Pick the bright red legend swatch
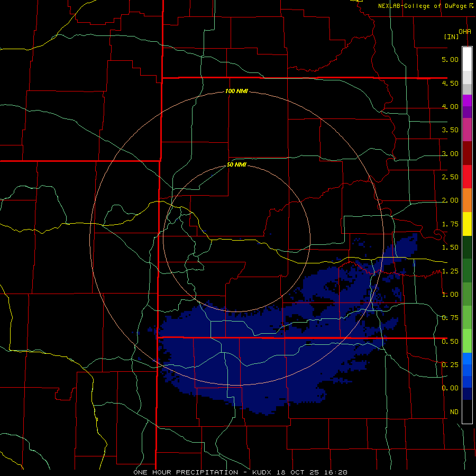This screenshot has width=476, height=476. (467, 177)
